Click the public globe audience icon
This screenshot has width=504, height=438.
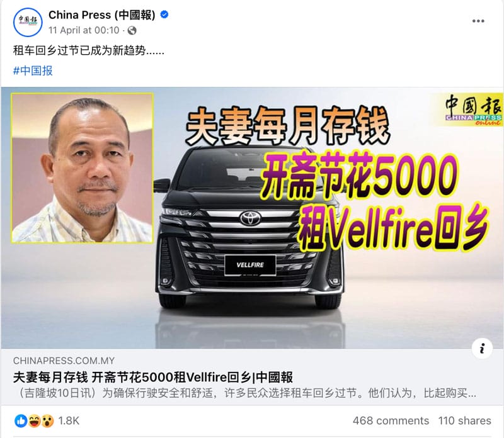132,30
